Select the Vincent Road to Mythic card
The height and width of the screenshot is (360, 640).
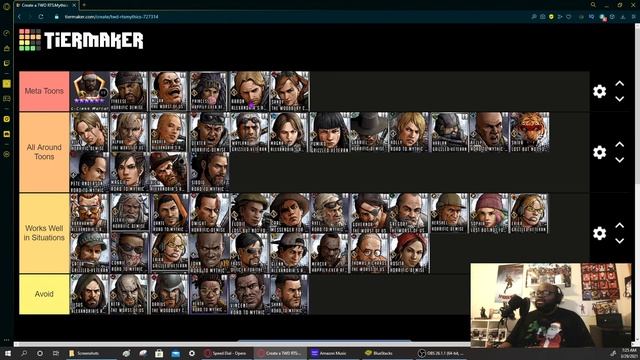(x=249, y=294)
